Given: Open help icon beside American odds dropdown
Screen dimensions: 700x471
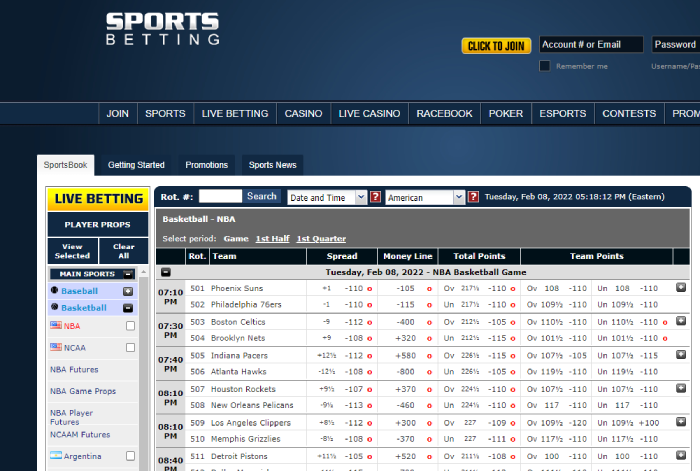Looking at the screenshot, I should [473, 197].
